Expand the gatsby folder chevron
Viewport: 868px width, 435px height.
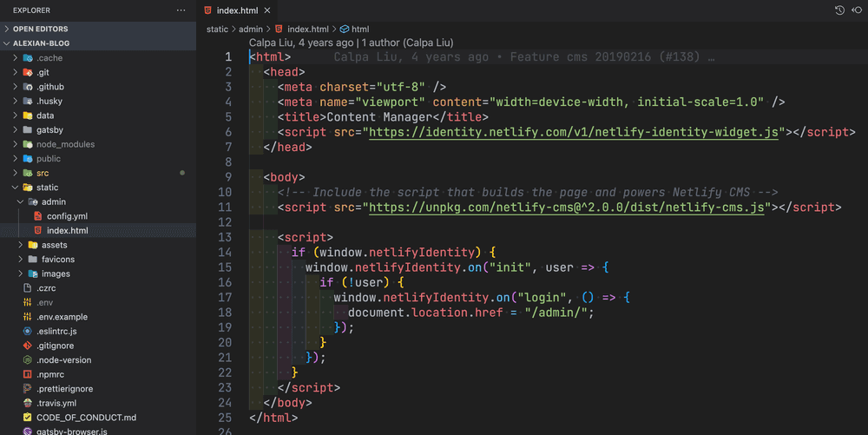pos(16,129)
